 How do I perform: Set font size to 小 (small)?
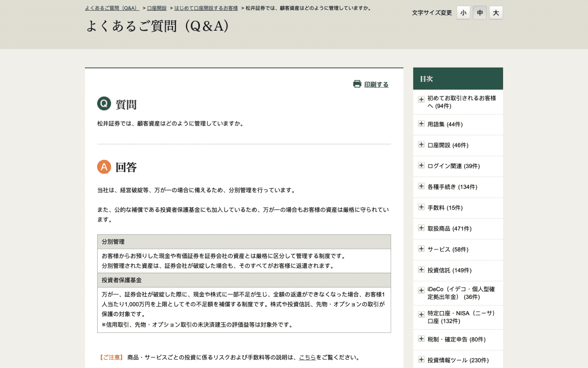pyautogui.click(x=463, y=13)
